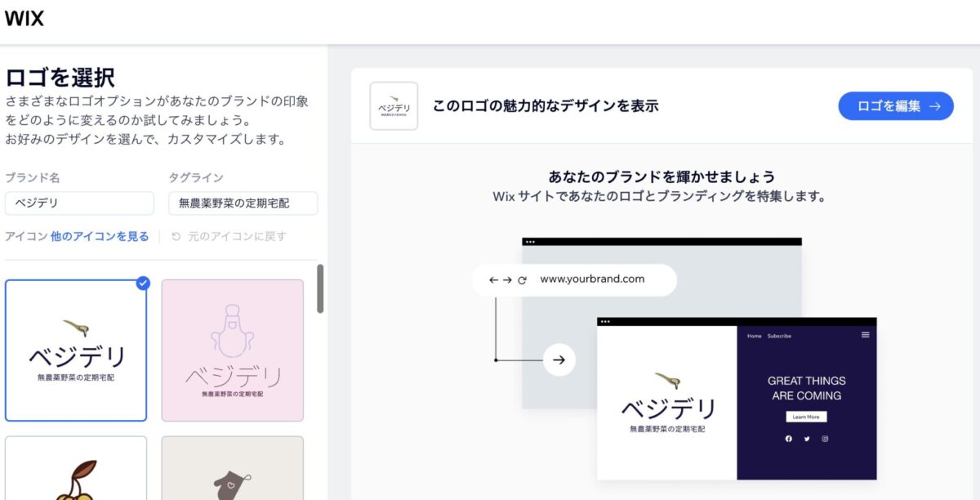The width and height of the screenshot is (980, 500).
Task: Open the 他のアイコンを見る link
Action: pyautogui.click(x=100, y=236)
